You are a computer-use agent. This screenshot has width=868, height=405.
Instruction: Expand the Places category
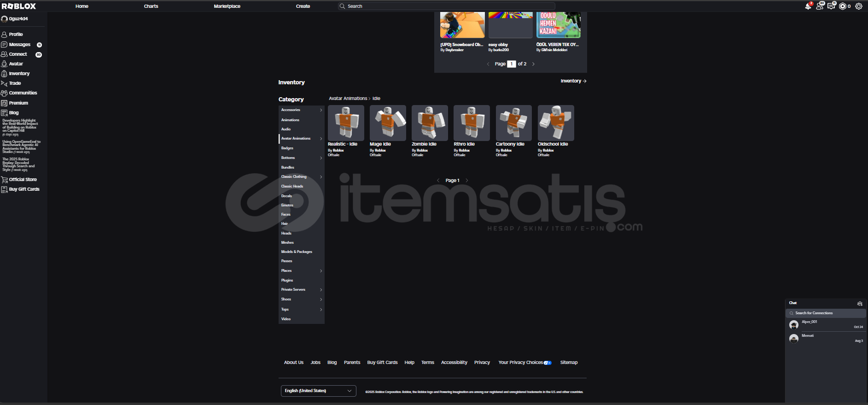click(321, 271)
